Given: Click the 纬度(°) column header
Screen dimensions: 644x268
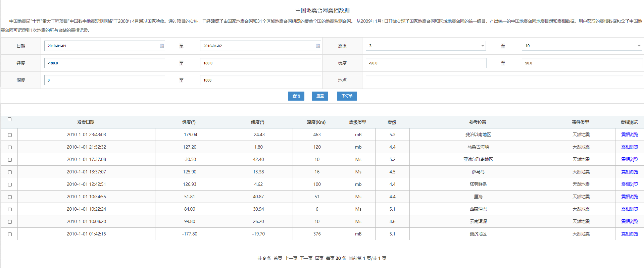Looking at the screenshot, I should (258, 122).
